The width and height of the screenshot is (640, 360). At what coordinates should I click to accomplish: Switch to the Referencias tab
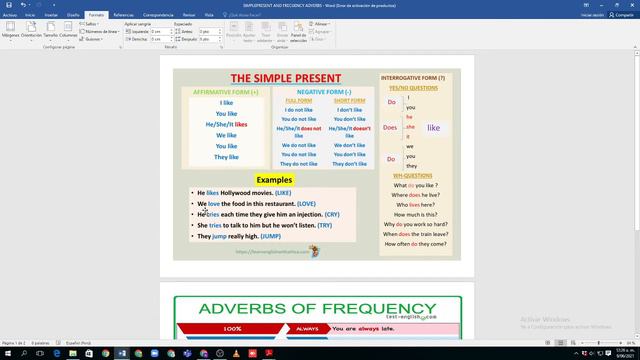pos(123,15)
